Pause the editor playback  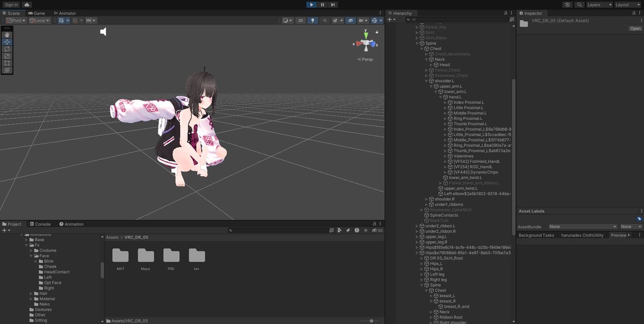322,4
